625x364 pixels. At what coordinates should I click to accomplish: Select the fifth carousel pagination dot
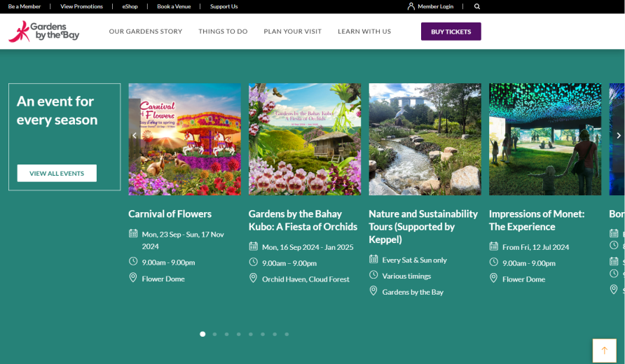pos(251,334)
